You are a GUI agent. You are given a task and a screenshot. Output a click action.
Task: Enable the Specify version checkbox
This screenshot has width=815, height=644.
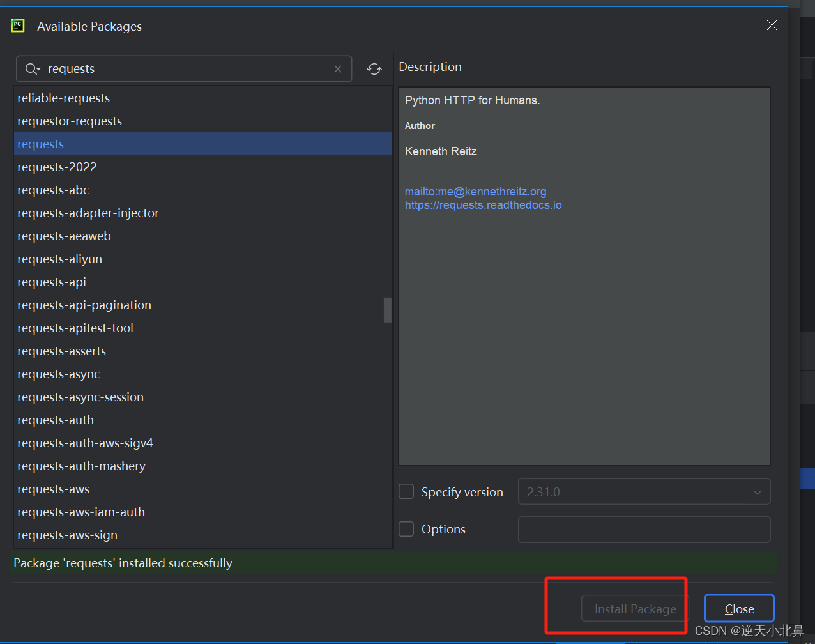[x=406, y=491]
